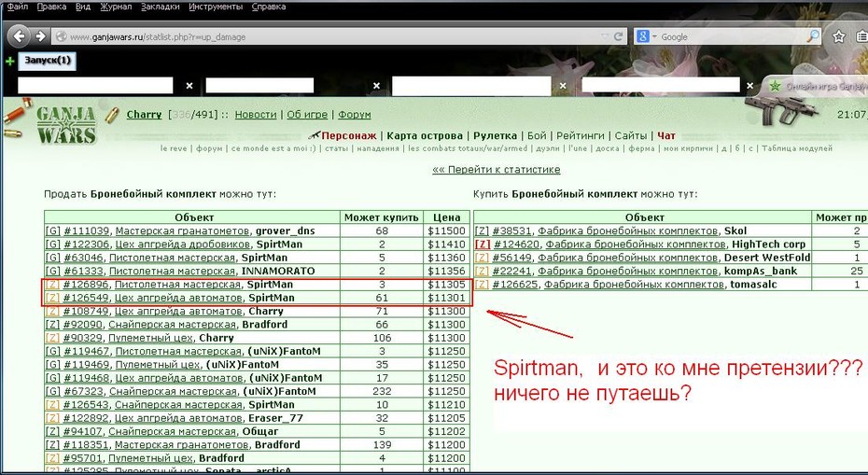Open the Бой page
Screen dimensions: 868x475
pos(537,135)
